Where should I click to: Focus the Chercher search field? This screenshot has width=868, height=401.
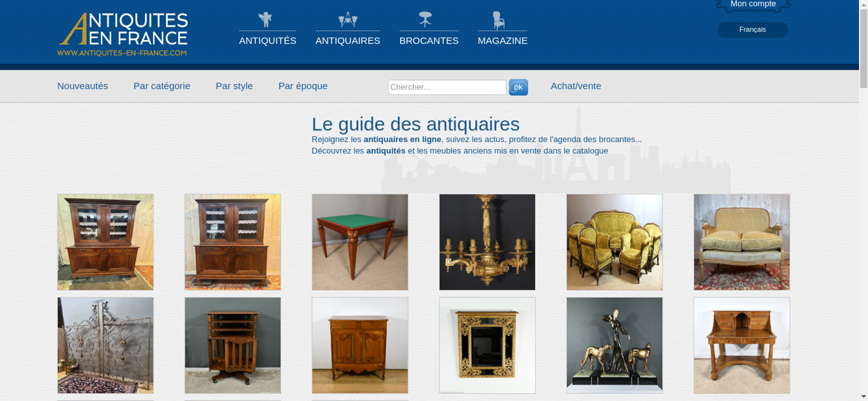[447, 87]
